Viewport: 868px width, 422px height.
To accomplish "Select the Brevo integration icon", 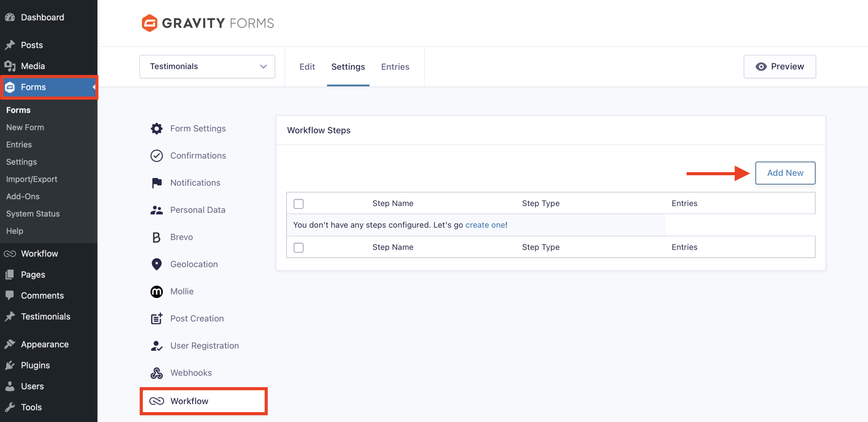I will click(156, 237).
